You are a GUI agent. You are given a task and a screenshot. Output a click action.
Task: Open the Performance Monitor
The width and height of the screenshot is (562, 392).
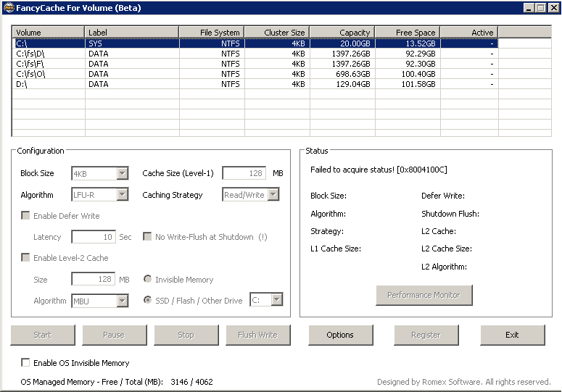(x=424, y=295)
